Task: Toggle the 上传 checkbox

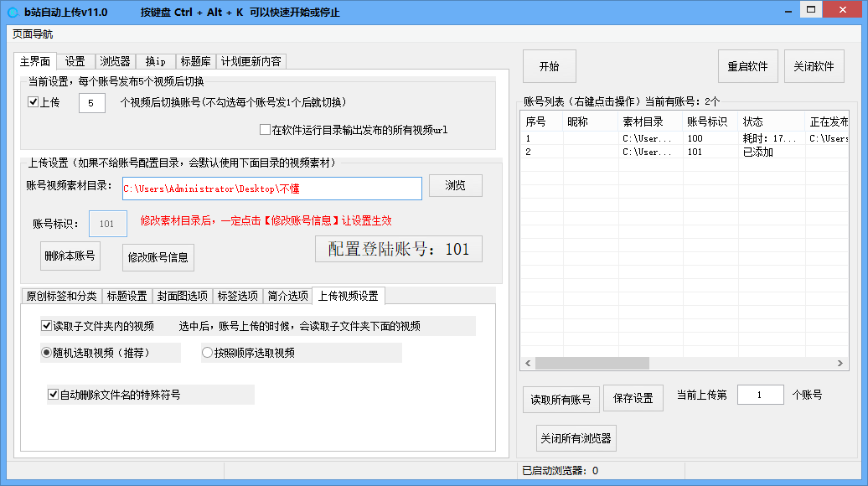Action: point(34,102)
